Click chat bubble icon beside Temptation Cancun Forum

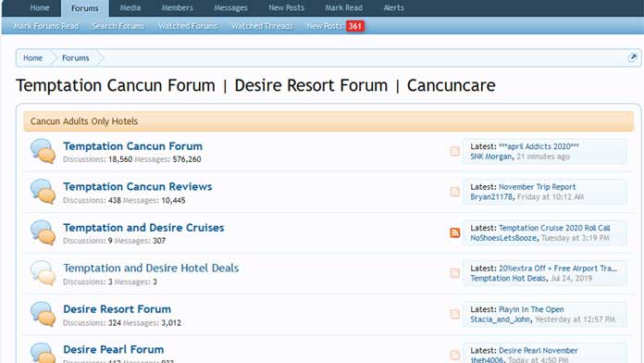pyautogui.click(x=43, y=151)
